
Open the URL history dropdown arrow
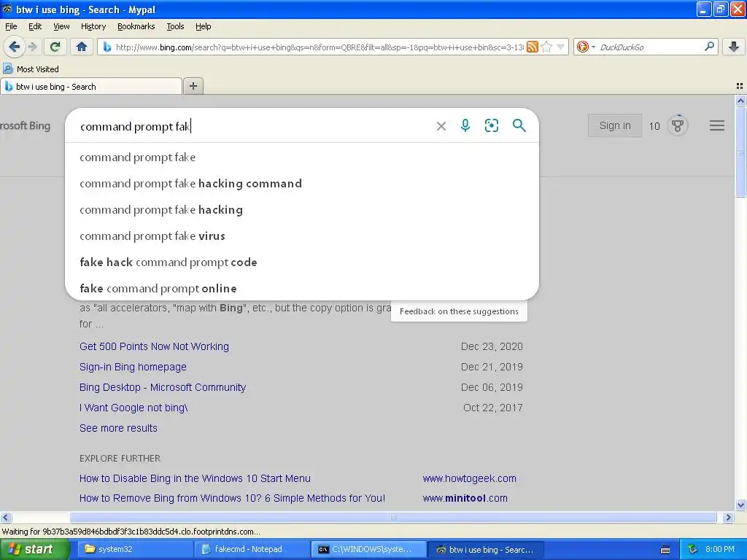click(x=561, y=47)
